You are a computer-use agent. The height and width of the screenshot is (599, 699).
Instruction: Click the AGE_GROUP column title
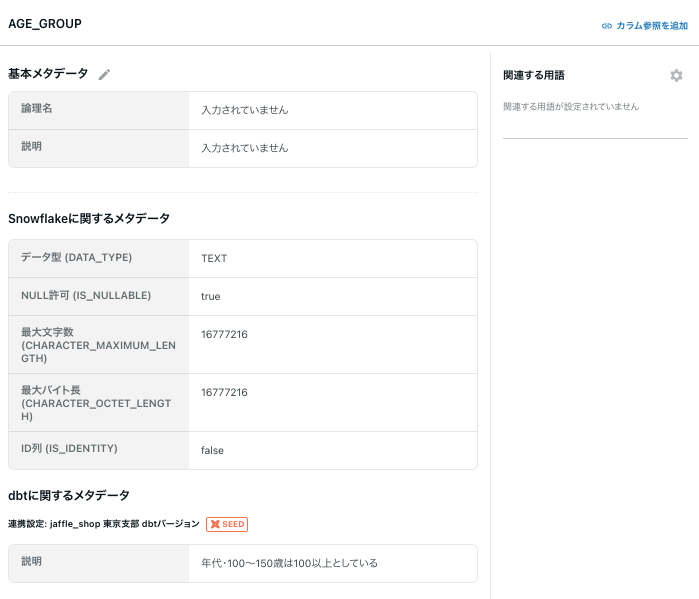[45, 24]
